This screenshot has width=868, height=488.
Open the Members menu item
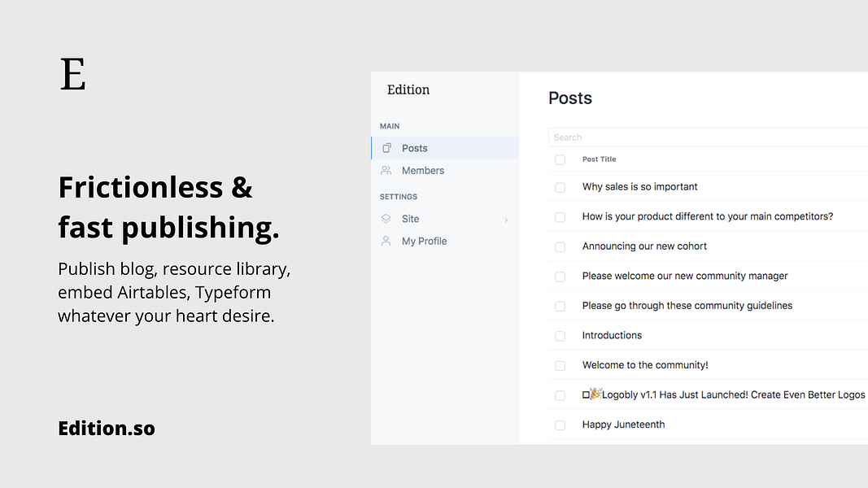tap(422, 171)
